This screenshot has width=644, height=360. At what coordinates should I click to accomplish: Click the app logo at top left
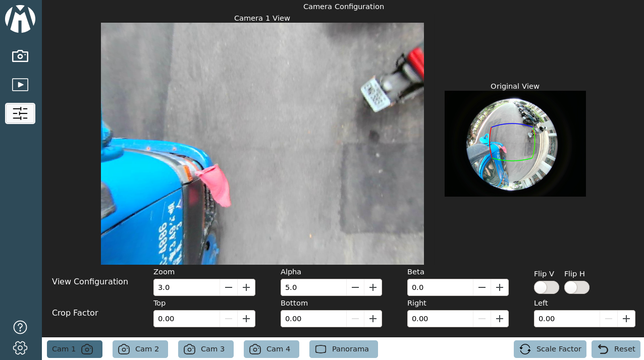click(x=20, y=19)
